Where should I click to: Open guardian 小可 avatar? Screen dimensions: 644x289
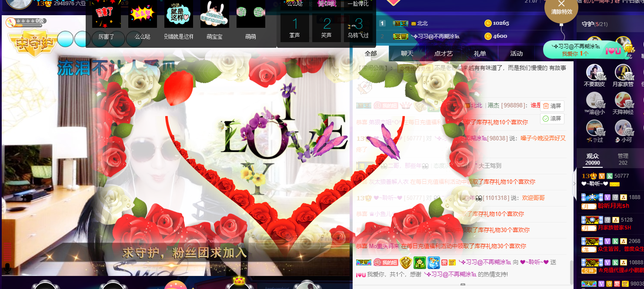click(623, 128)
